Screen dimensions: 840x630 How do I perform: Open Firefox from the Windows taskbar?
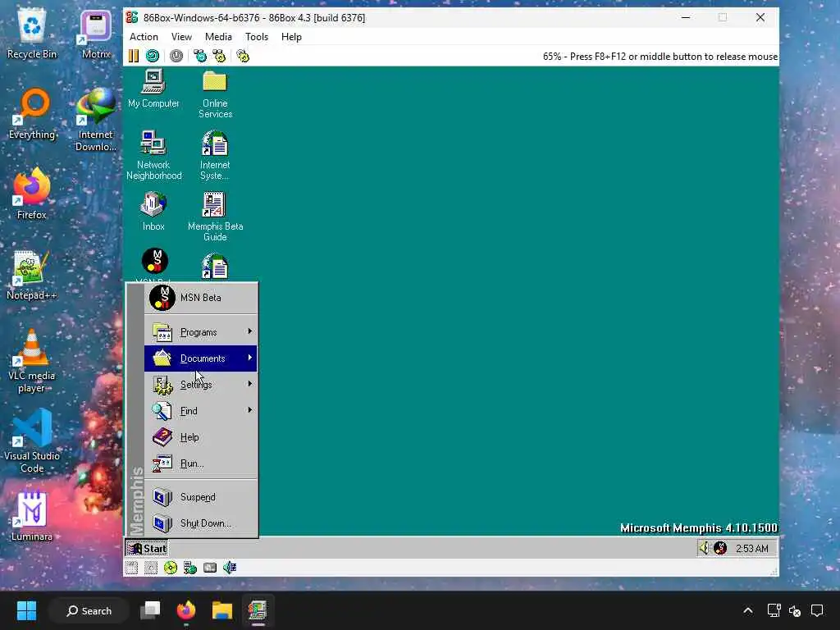point(186,610)
